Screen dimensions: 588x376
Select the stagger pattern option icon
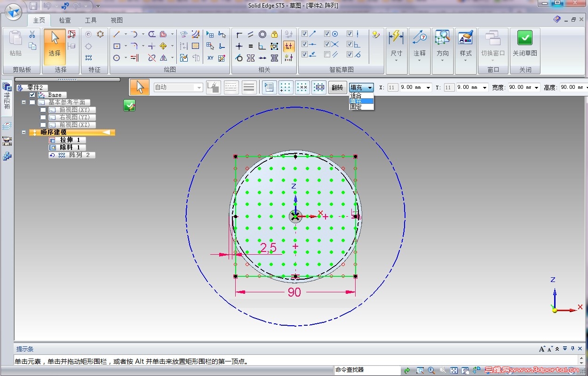302,87
